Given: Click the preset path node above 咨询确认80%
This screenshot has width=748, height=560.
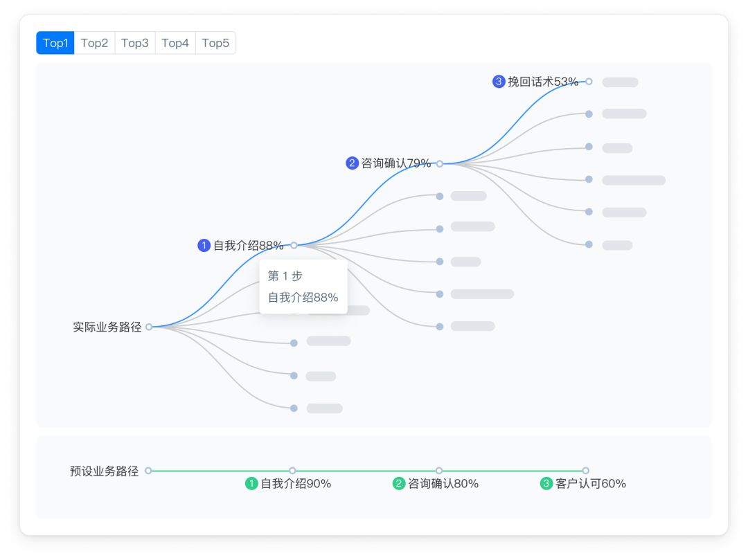Looking at the screenshot, I should click(439, 471).
